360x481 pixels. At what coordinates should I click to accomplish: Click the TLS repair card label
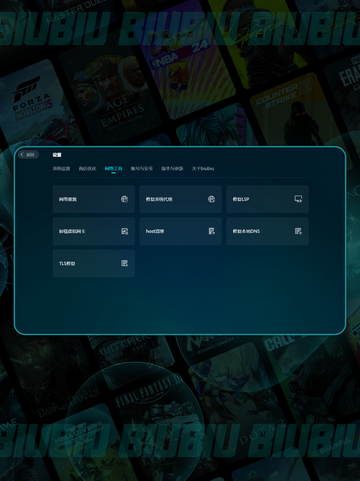pyautogui.click(x=67, y=263)
